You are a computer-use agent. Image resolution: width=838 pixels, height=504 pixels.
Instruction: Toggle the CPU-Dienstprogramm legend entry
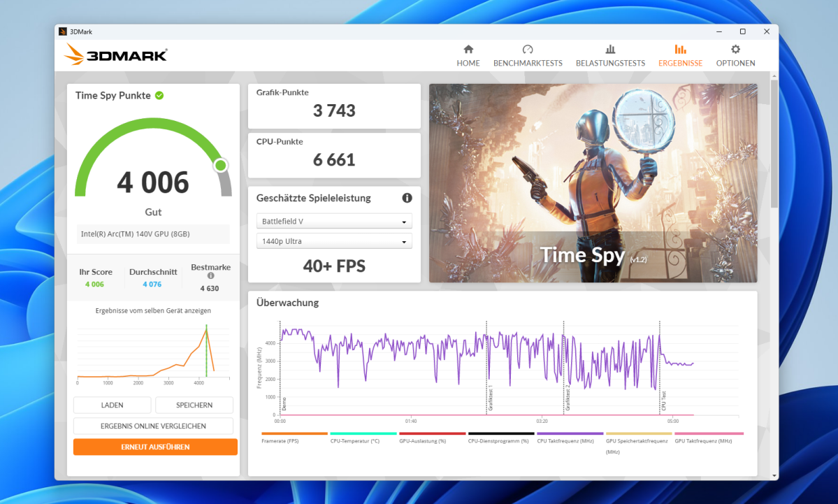click(x=500, y=437)
